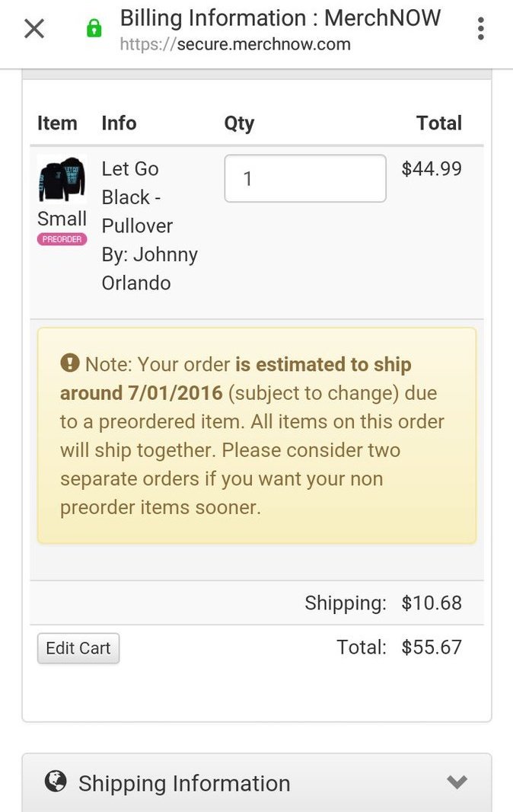
Task: Tap the Small size label
Action: [x=62, y=219]
